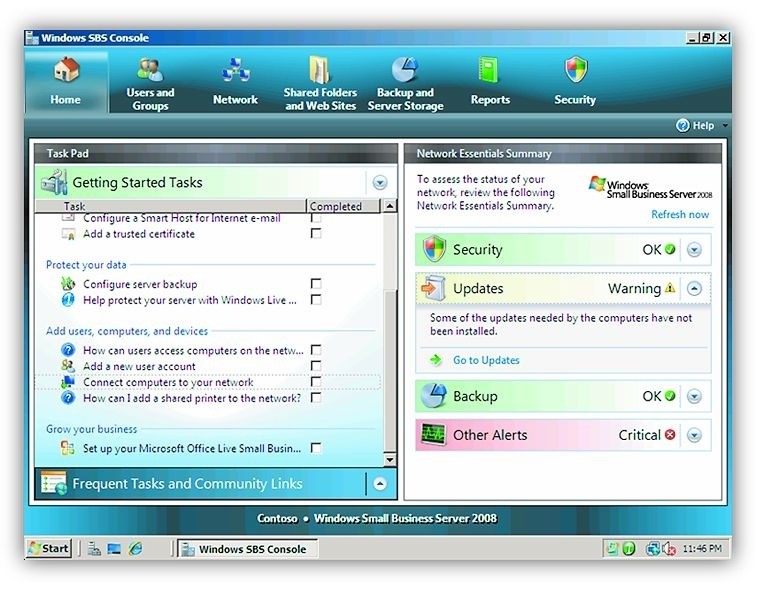Viewport: 757px width, 595px height.
Task: Click the shield icon in Security summary row
Action: [x=434, y=249]
